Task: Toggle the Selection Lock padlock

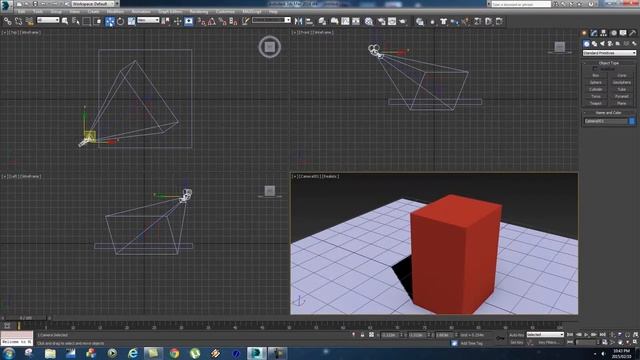Action: [x=362, y=335]
